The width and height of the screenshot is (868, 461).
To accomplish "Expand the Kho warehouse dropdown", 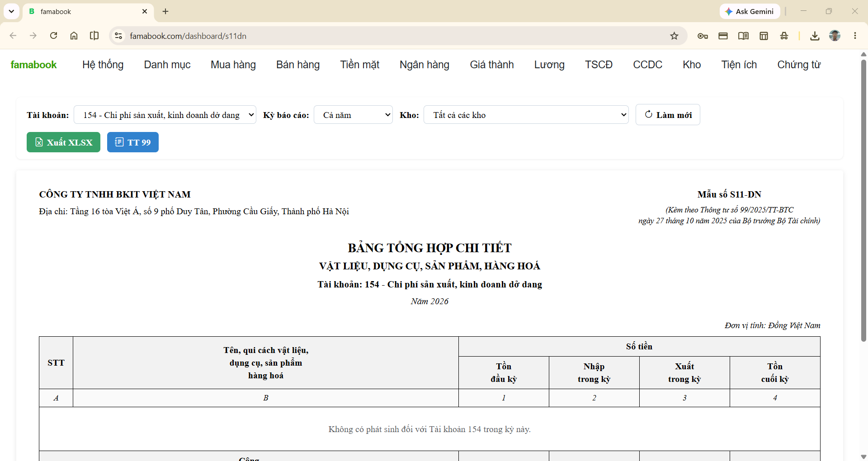I will [x=526, y=115].
